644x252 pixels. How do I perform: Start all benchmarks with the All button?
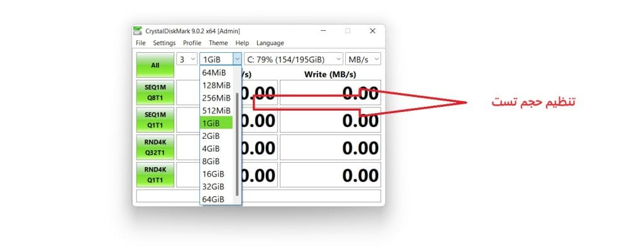155,65
